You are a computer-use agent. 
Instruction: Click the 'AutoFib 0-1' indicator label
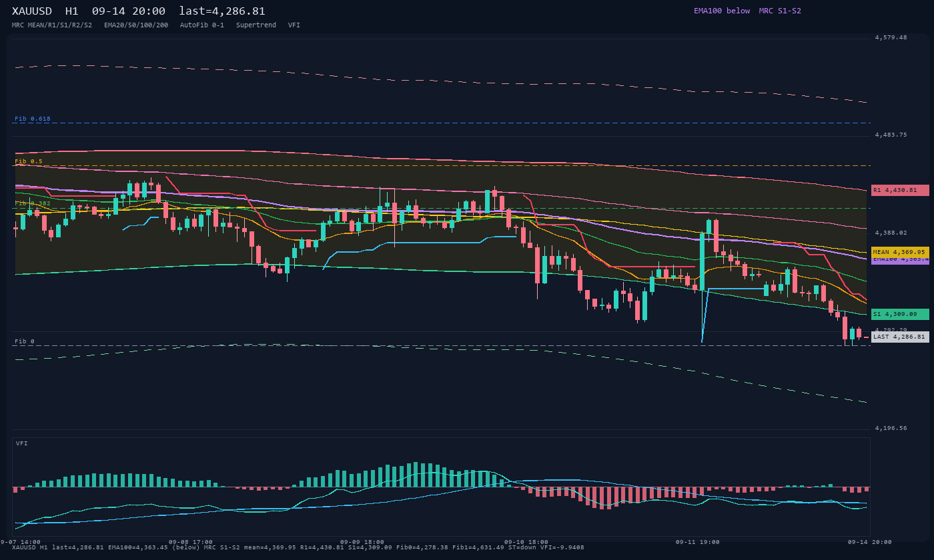(x=202, y=25)
